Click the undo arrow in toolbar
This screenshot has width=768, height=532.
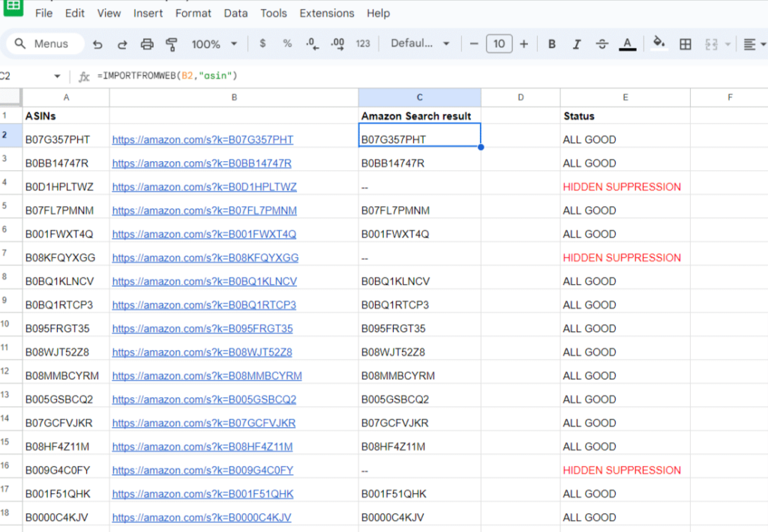pyautogui.click(x=97, y=44)
